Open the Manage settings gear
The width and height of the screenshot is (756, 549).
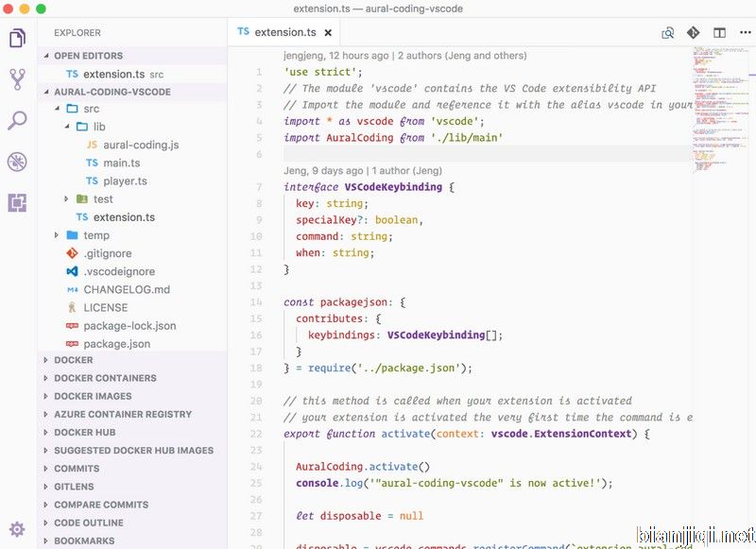coord(17,529)
